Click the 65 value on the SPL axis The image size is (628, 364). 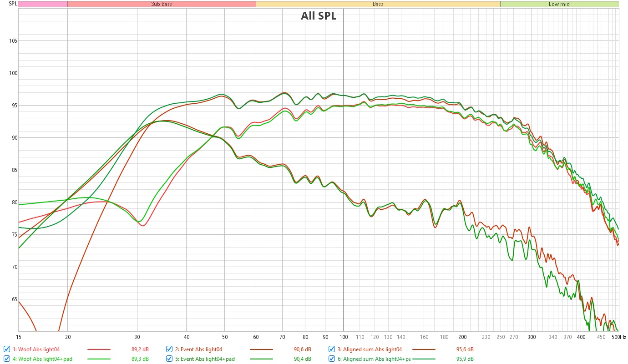click(x=14, y=299)
